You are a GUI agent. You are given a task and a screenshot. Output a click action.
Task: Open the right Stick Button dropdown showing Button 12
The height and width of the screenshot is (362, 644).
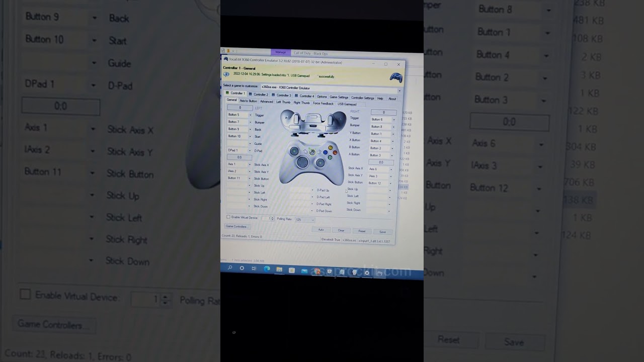[x=380, y=183]
